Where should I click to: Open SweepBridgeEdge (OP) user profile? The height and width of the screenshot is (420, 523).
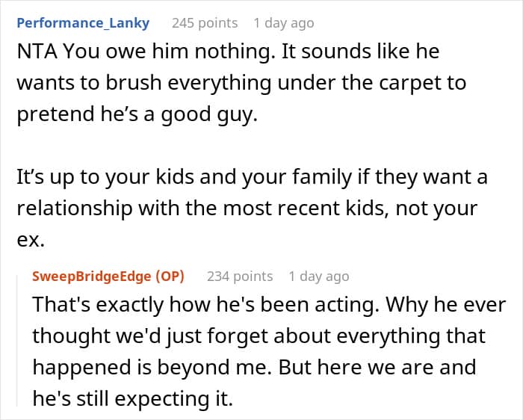[x=108, y=277]
